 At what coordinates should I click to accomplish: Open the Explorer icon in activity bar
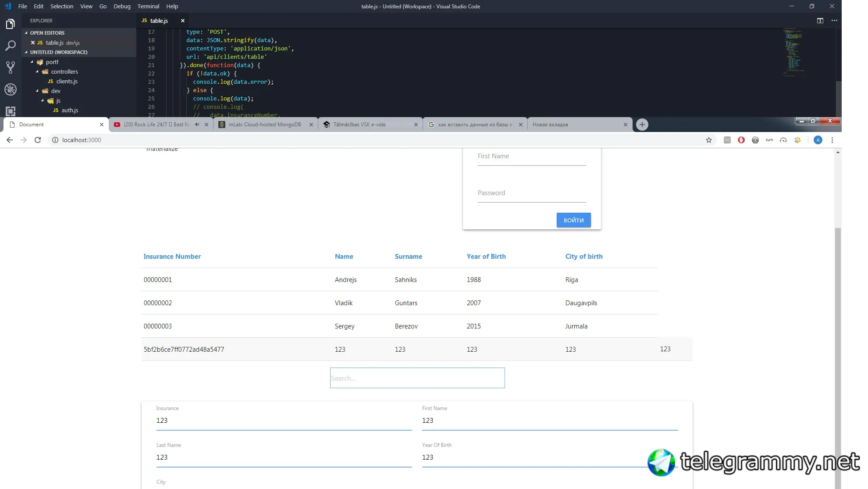point(11,24)
